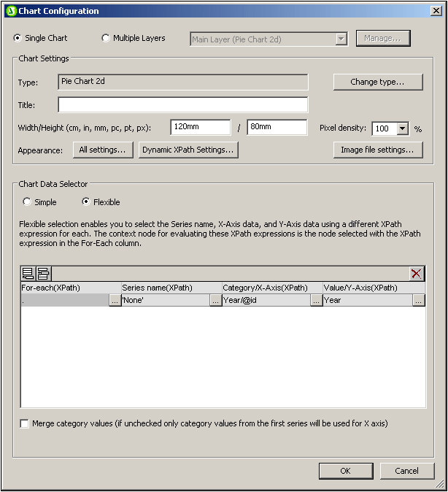Confirm the dialog with the OK button
Viewport: 448px width, 492px height.
(x=345, y=471)
